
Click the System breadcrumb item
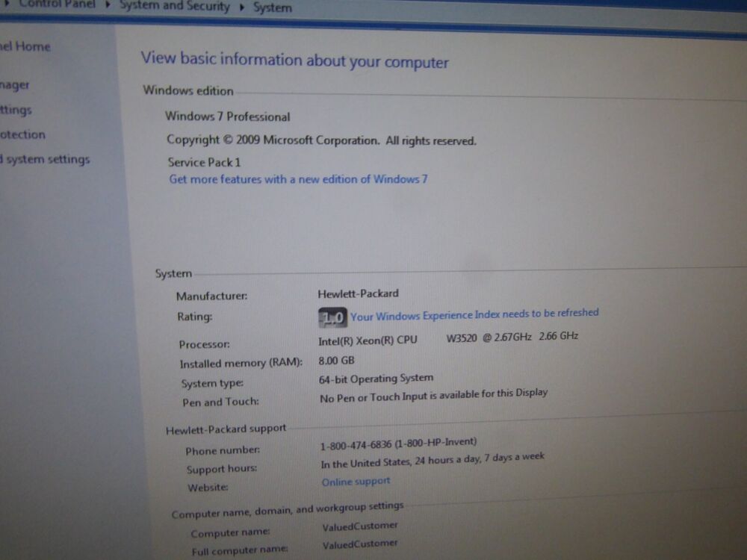coord(273,7)
